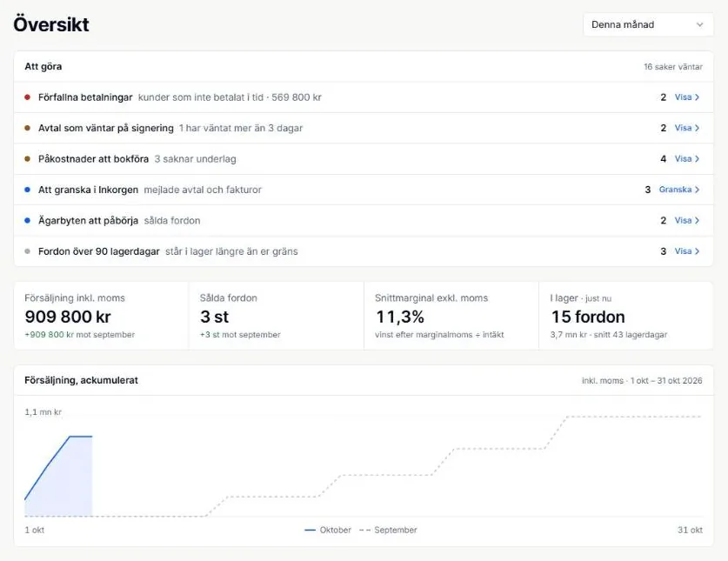Open the Sålda fordon stat card
The width and height of the screenshot is (728, 561).
[277, 316]
